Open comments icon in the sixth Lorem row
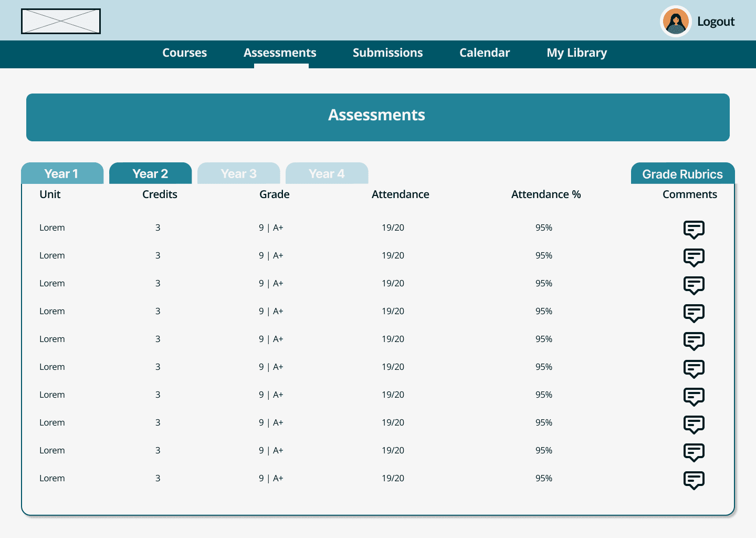756x538 pixels. (x=694, y=369)
